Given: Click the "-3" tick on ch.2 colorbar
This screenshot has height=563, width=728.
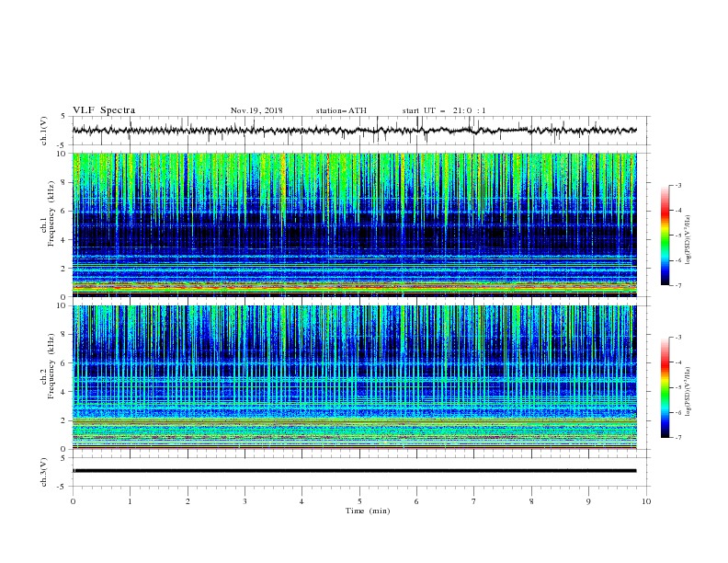Looking at the screenshot, I should click(678, 338).
